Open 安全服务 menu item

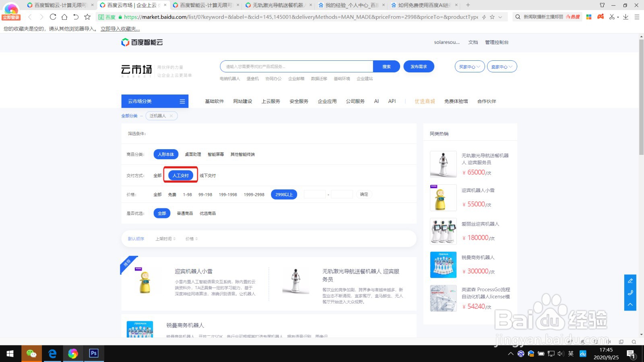(299, 101)
